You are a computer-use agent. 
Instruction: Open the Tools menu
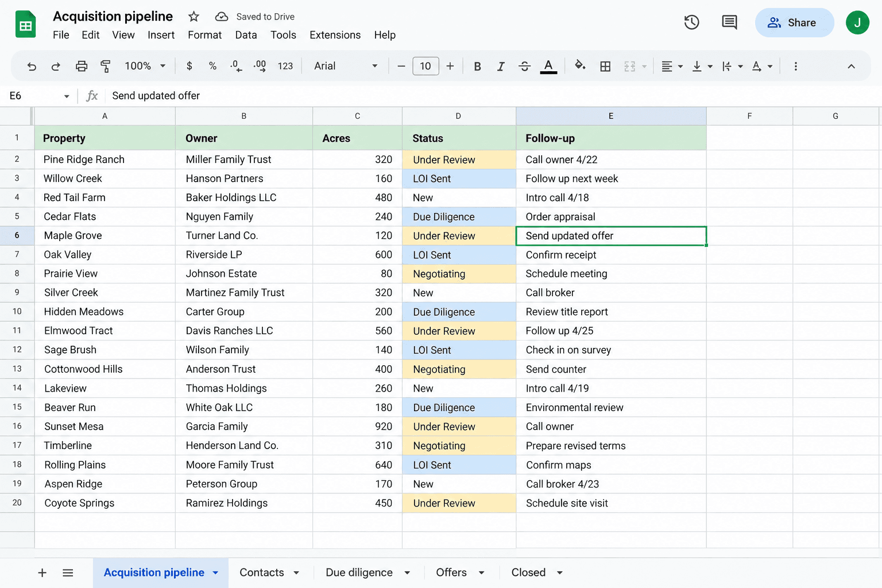click(x=283, y=35)
